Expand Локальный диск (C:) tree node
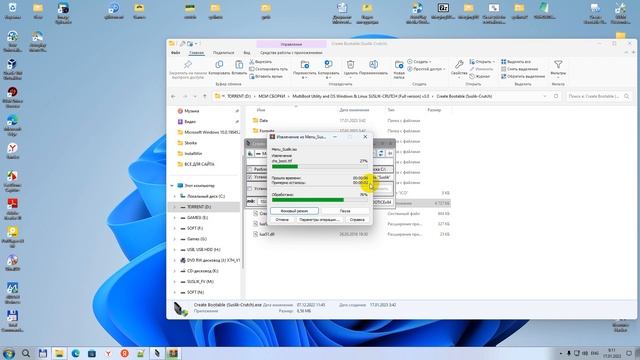Image resolution: width=640 pixels, height=360 pixels. (x=175, y=196)
